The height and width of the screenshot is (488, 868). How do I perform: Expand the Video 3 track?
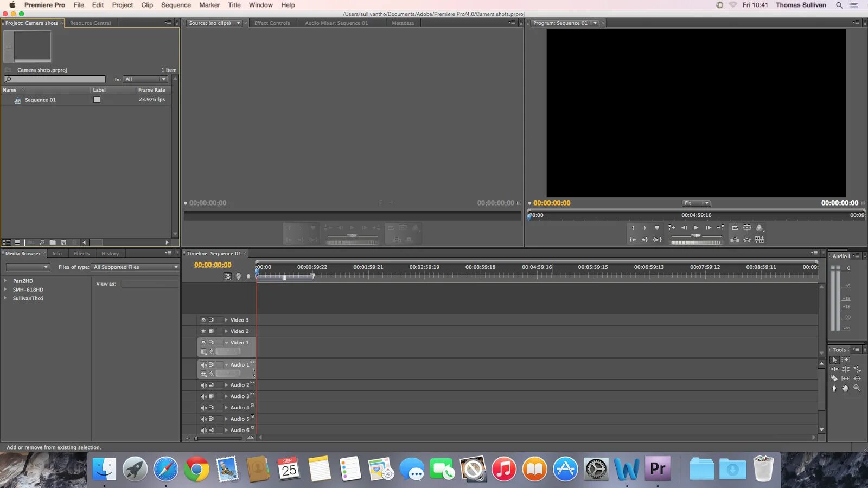(x=226, y=320)
